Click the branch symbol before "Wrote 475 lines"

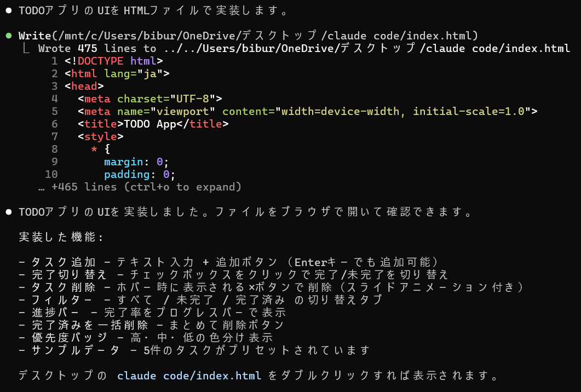click(26, 49)
